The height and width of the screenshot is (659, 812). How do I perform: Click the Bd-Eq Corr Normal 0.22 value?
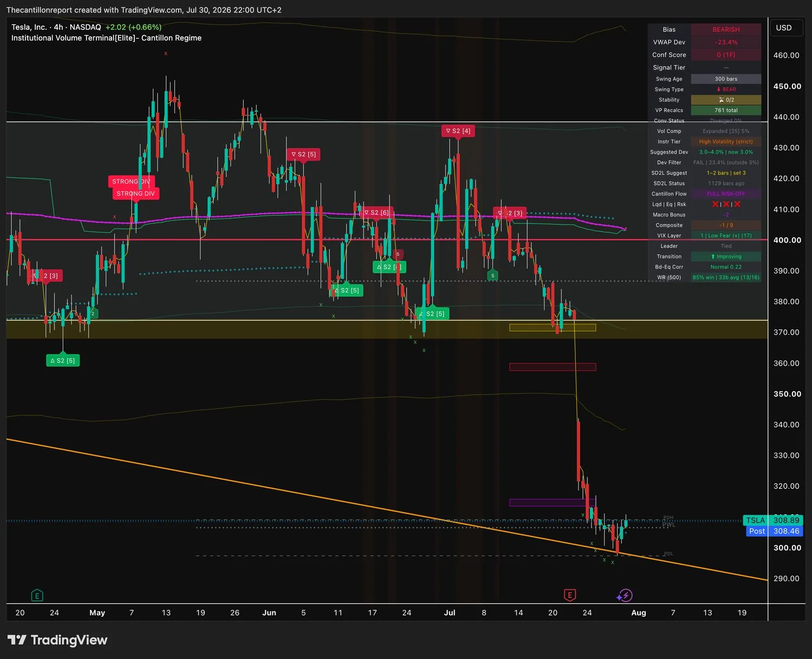click(726, 267)
